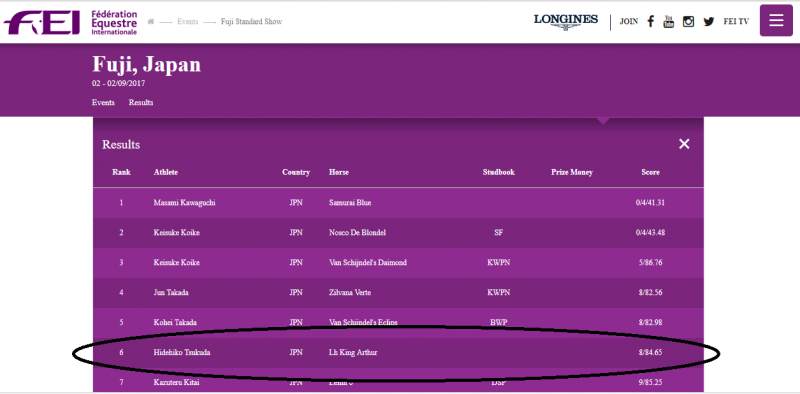Click the Studbook column header

pyautogui.click(x=498, y=173)
